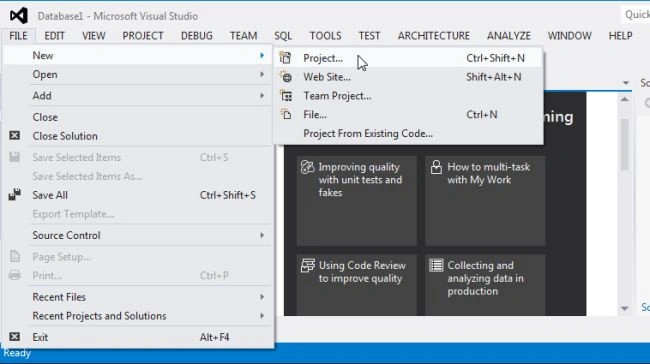Click the Code Review tile icon
650x364 pixels.
point(308,265)
